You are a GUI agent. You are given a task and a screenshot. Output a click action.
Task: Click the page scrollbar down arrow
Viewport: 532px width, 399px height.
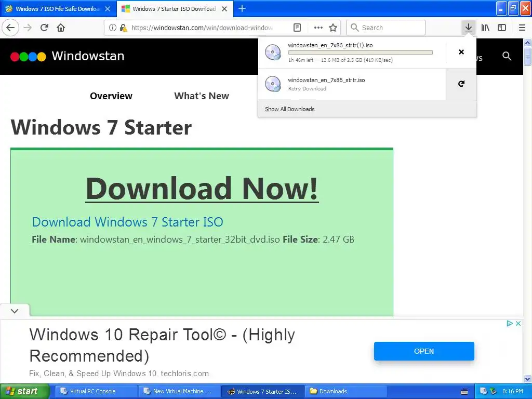(527, 379)
